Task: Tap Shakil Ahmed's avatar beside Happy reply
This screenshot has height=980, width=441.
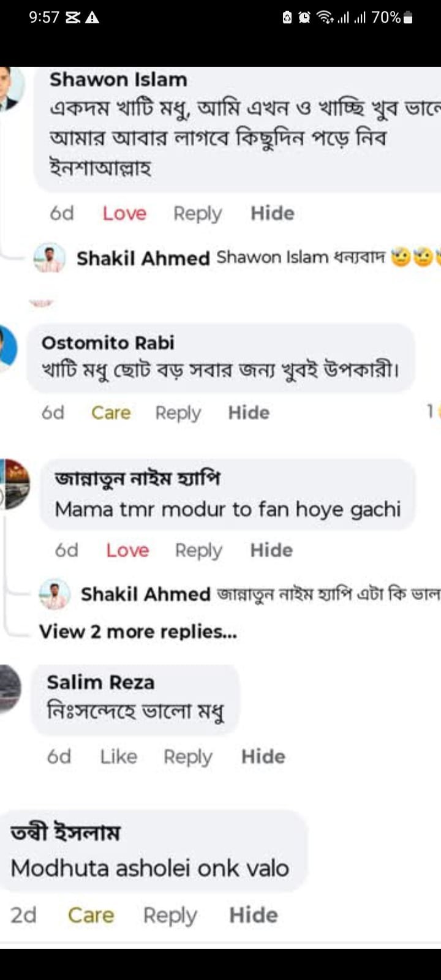Action: point(54,594)
